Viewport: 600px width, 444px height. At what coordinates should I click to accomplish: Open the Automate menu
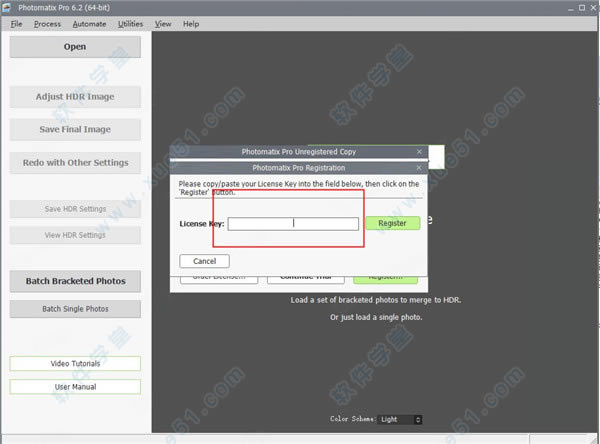point(89,24)
